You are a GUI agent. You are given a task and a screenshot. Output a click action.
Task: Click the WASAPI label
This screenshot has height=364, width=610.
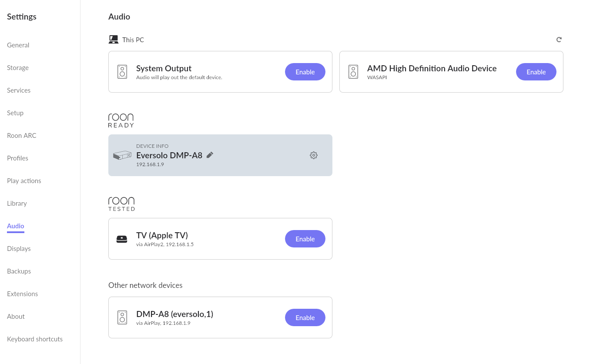[377, 77]
